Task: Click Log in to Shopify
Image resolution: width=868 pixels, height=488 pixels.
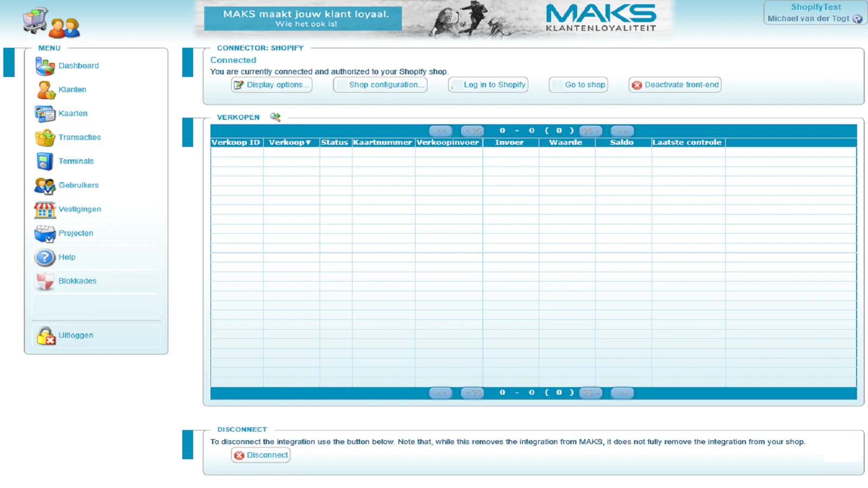Action: pyautogui.click(x=488, y=85)
